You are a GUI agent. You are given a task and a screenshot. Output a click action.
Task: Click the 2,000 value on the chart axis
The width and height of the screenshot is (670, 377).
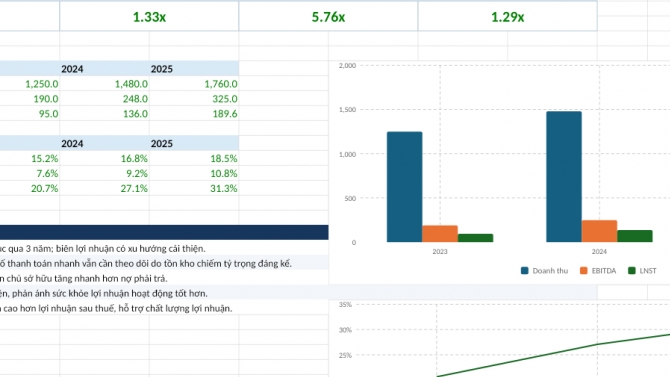tap(347, 65)
